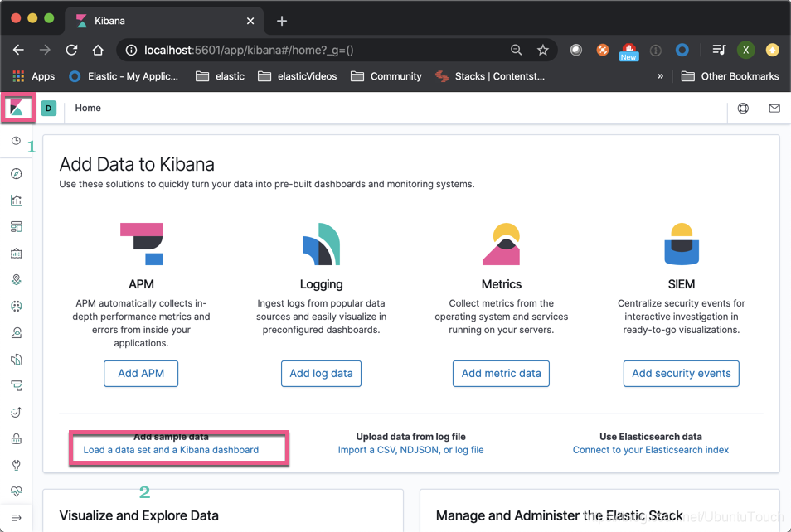Open the elastic bookmarks folder
The height and width of the screenshot is (532, 791).
pyautogui.click(x=220, y=76)
